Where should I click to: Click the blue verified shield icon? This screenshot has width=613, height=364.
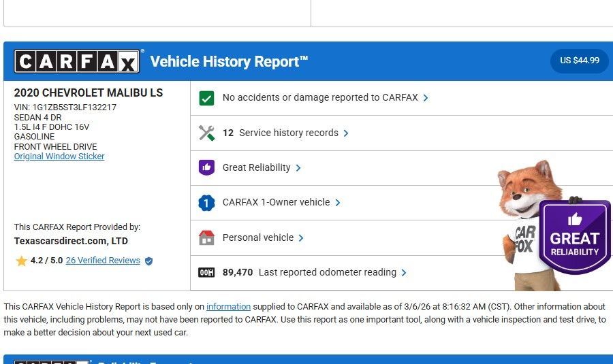pyautogui.click(x=148, y=261)
